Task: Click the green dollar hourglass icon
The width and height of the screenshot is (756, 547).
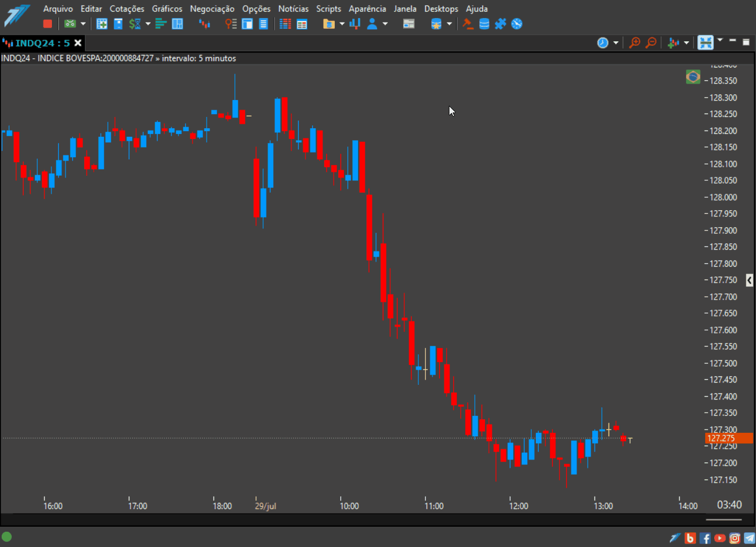Action: tap(135, 24)
